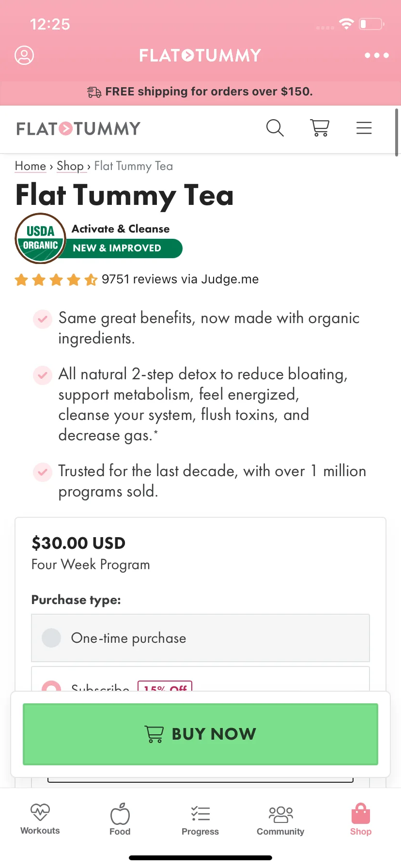401x868 pixels.
Task: Open the Community tab
Action: tap(280, 820)
